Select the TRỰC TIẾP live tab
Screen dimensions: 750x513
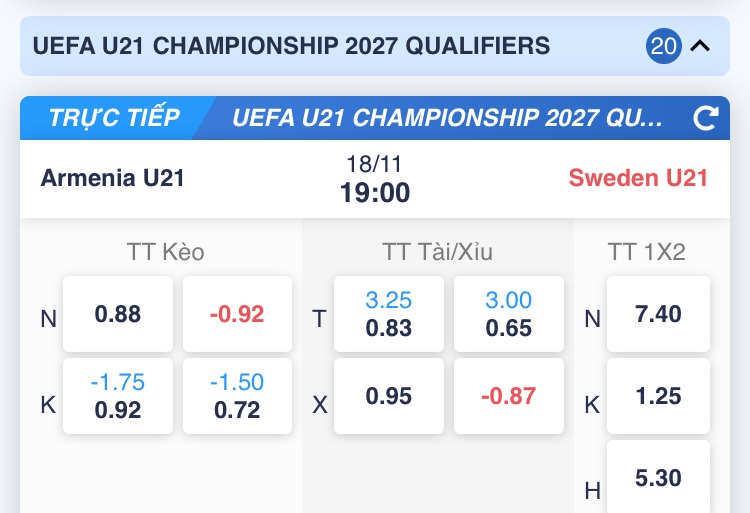pyautogui.click(x=113, y=118)
